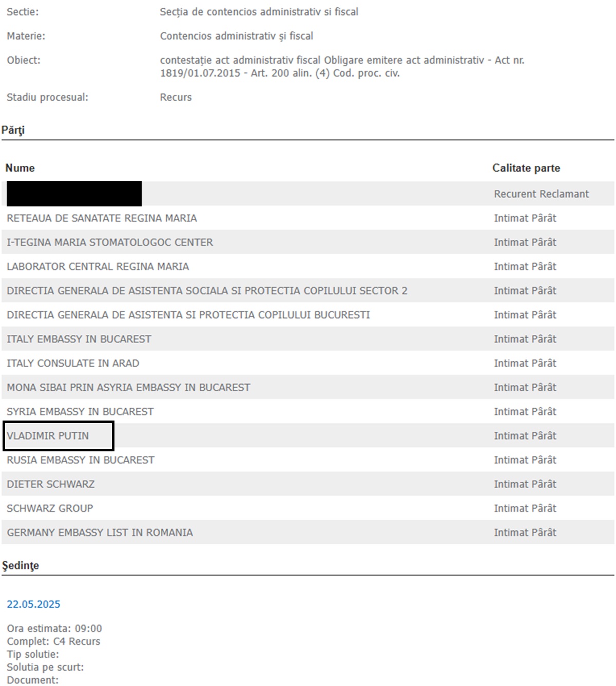Screen dimensions: 616x686
Task: Select ITALY CONSULATE IN ARAD
Action: (73, 363)
